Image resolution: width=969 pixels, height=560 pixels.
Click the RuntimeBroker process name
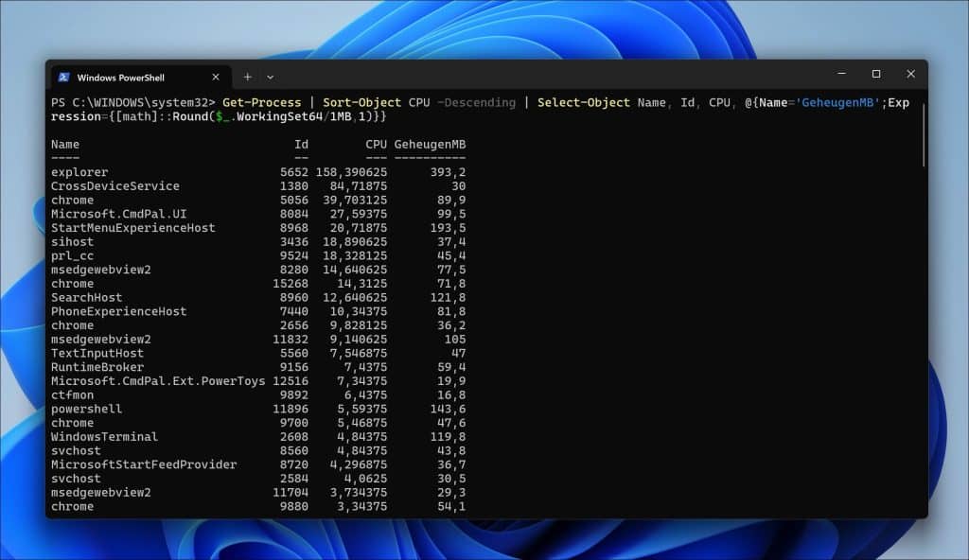97,367
